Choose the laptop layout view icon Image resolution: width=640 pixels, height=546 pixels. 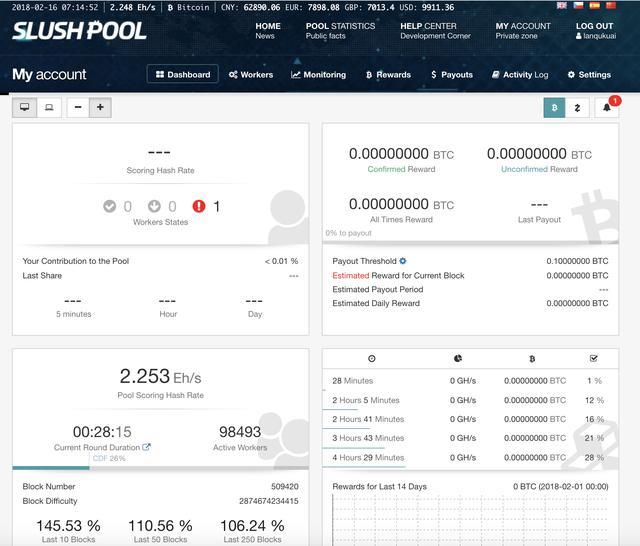pyautogui.click(x=48, y=107)
